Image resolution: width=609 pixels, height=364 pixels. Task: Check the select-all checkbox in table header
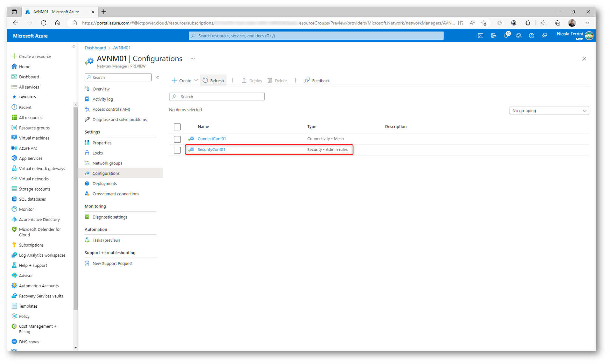(177, 127)
